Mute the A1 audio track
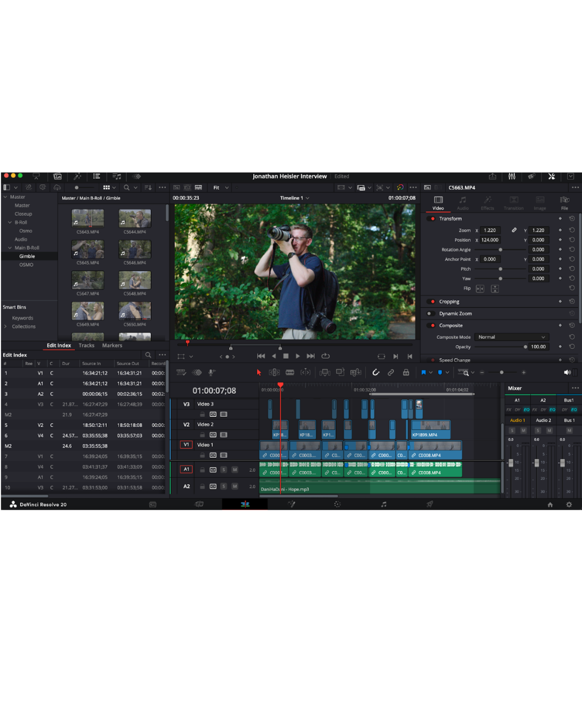Viewport: 582px width, 728px height. (235, 470)
